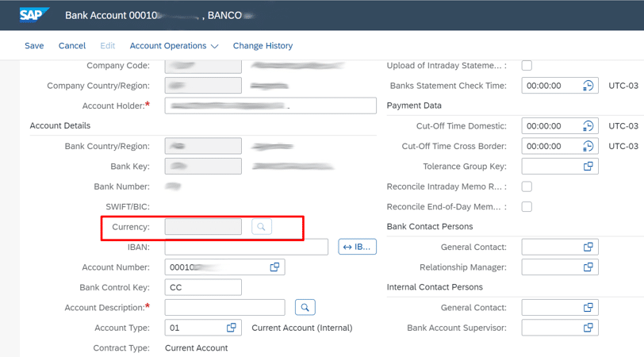Screen dimensions: 644x357
Task: Expand the Account Operations dropdown menu
Action: (174, 46)
